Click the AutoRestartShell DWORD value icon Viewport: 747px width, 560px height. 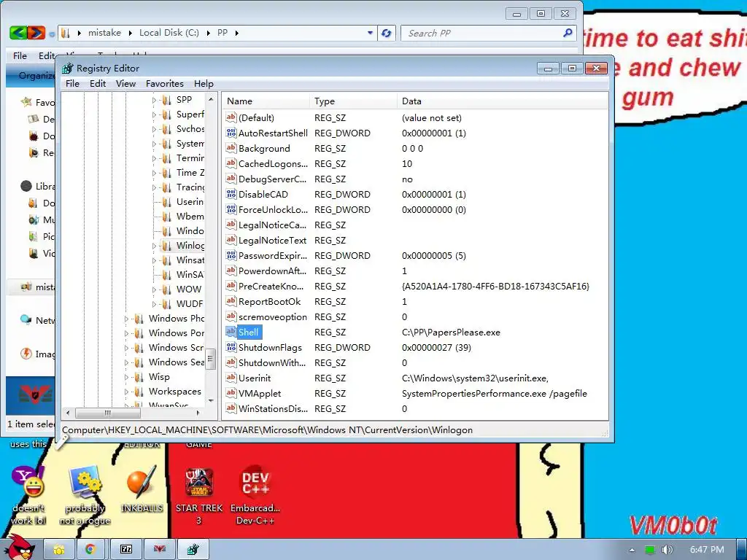tap(231, 133)
